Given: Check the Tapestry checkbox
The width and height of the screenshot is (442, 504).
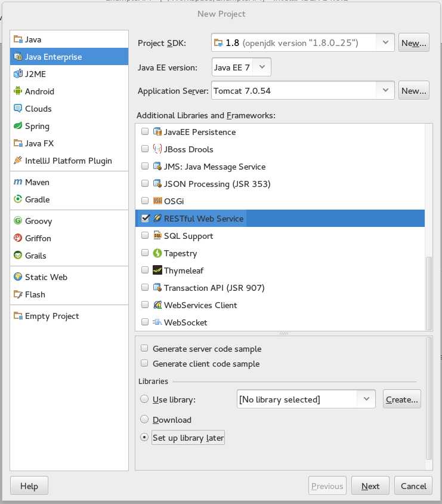Looking at the screenshot, I should 145,253.
